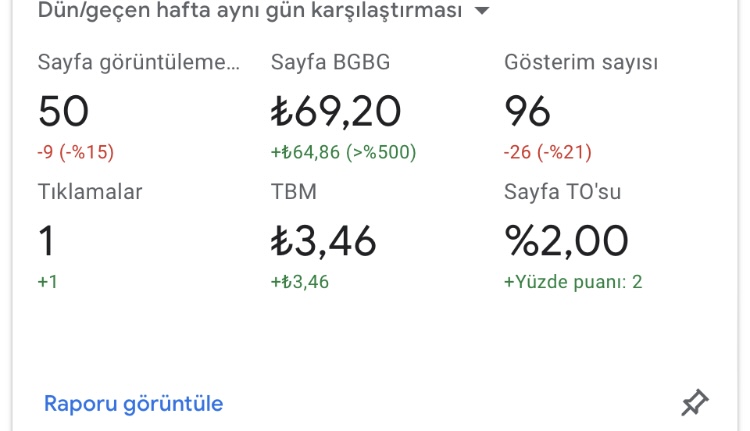Click the ₺69,20 page RPM value
The height and width of the screenshot is (431, 750).
336,111
